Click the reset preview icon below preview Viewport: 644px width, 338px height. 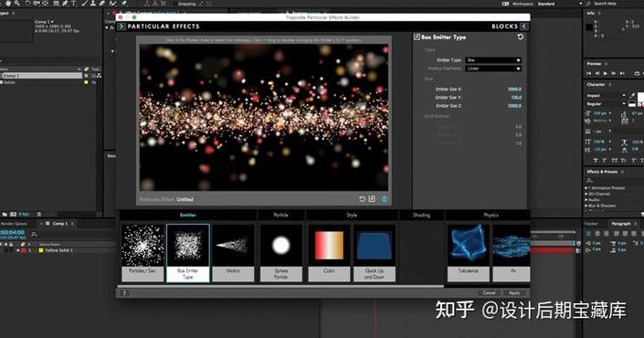pos(362,199)
